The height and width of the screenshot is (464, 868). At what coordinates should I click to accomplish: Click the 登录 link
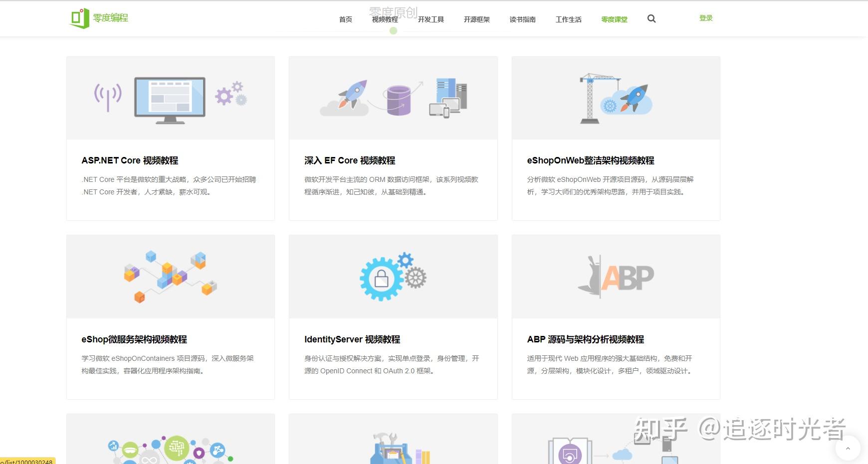click(x=706, y=17)
